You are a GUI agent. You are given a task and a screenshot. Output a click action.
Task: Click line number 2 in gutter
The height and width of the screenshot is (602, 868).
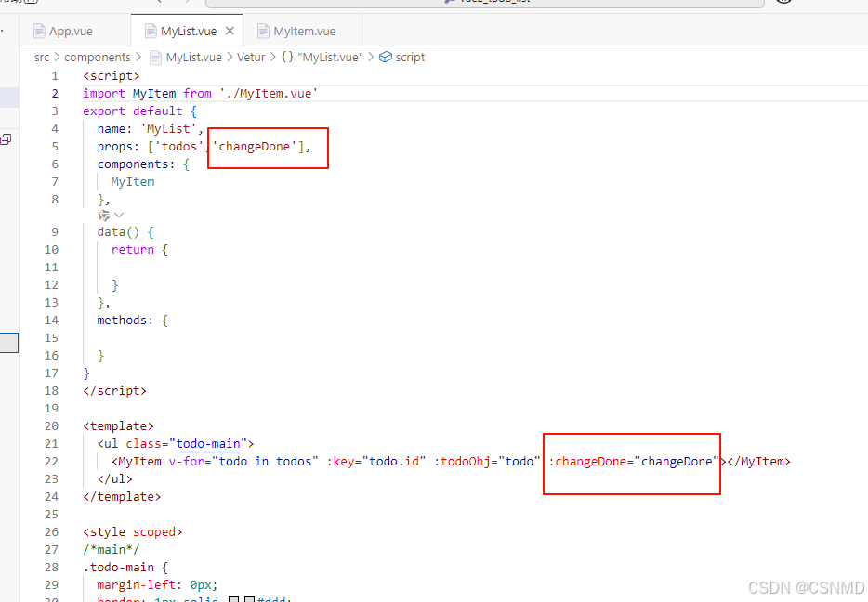tap(55, 94)
